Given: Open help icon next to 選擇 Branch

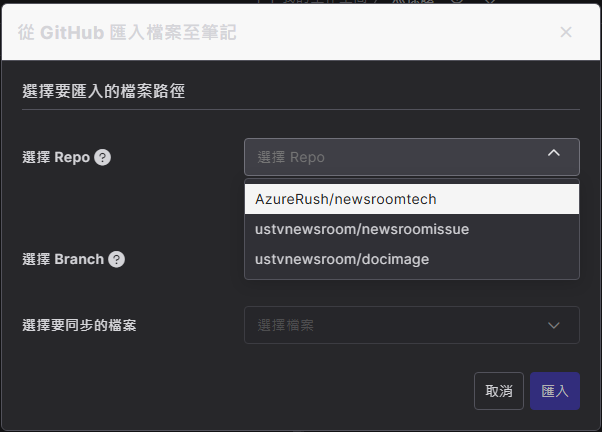Looking at the screenshot, I should [x=116, y=259].
